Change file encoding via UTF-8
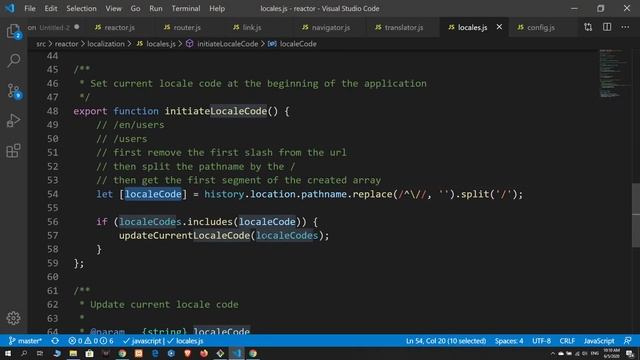Image resolution: width=640 pixels, height=360 pixels. pyautogui.click(x=542, y=341)
